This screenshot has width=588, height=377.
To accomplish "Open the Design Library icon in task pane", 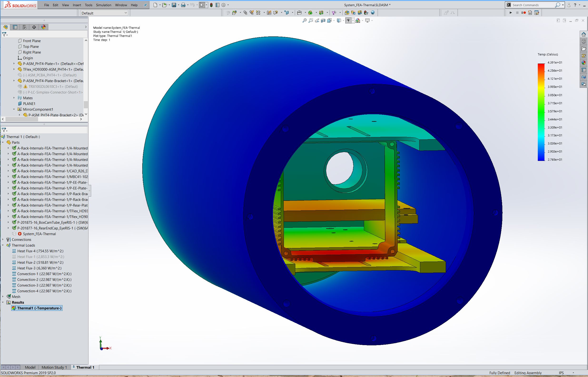I will click(x=584, y=41).
